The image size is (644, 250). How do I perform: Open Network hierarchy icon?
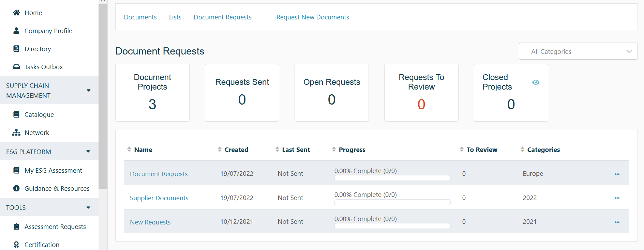click(16, 132)
